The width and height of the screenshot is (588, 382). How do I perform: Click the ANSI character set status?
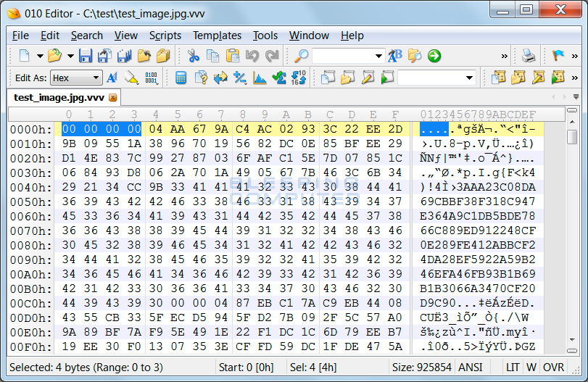[x=471, y=368]
